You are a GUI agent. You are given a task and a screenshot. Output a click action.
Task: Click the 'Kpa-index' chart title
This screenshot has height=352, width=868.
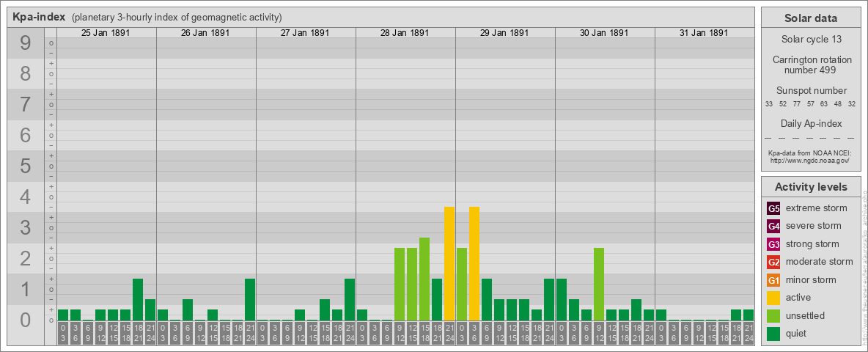coord(40,17)
